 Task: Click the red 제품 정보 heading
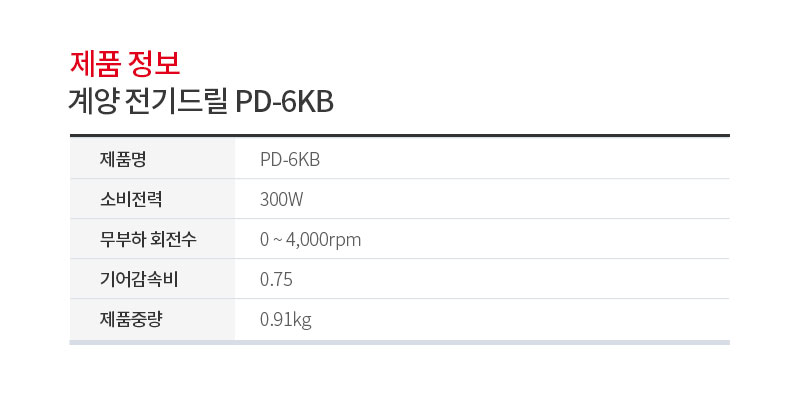click(125, 64)
